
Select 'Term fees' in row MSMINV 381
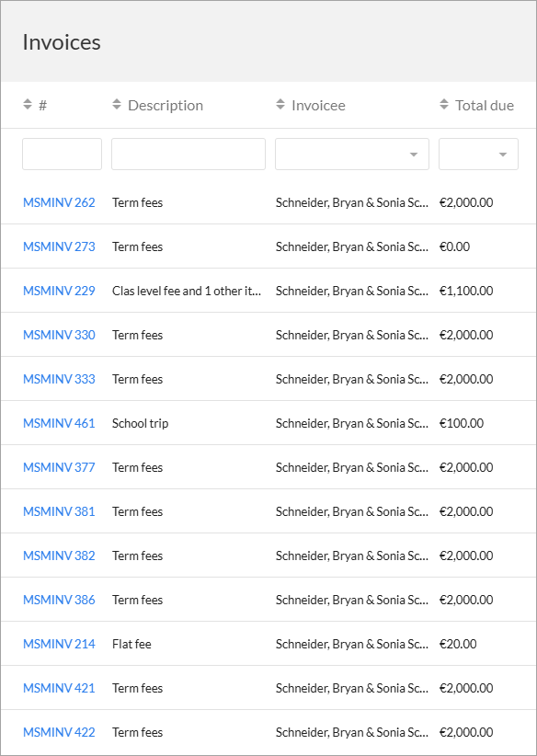point(137,511)
